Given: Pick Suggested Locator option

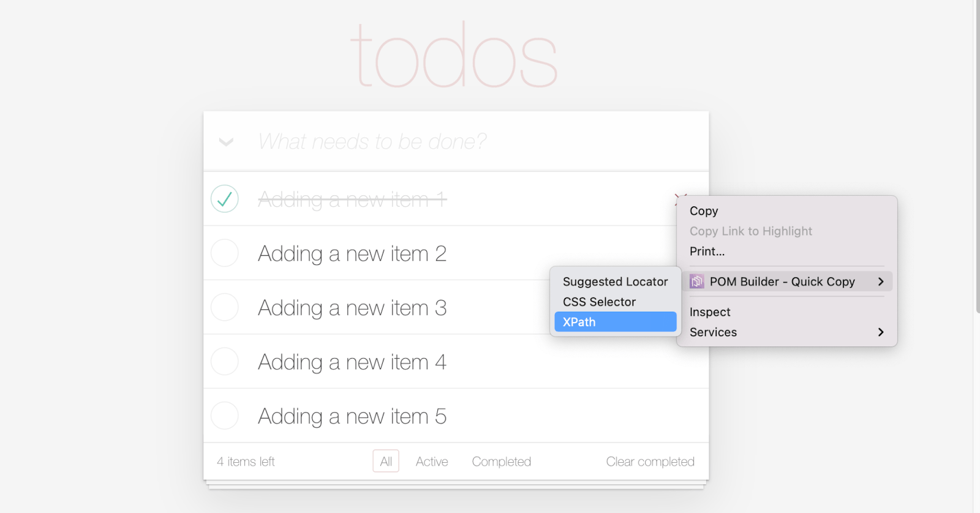Looking at the screenshot, I should click(x=615, y=282).
